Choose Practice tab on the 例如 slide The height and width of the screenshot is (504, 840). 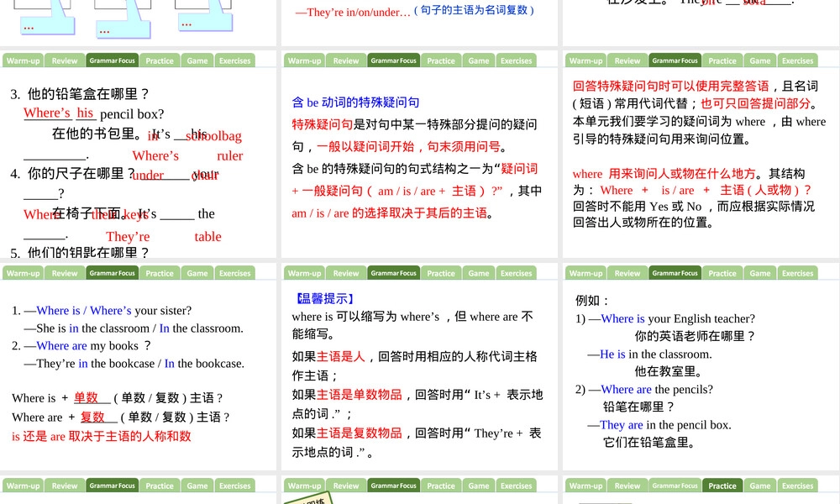(x=722, y=273)
